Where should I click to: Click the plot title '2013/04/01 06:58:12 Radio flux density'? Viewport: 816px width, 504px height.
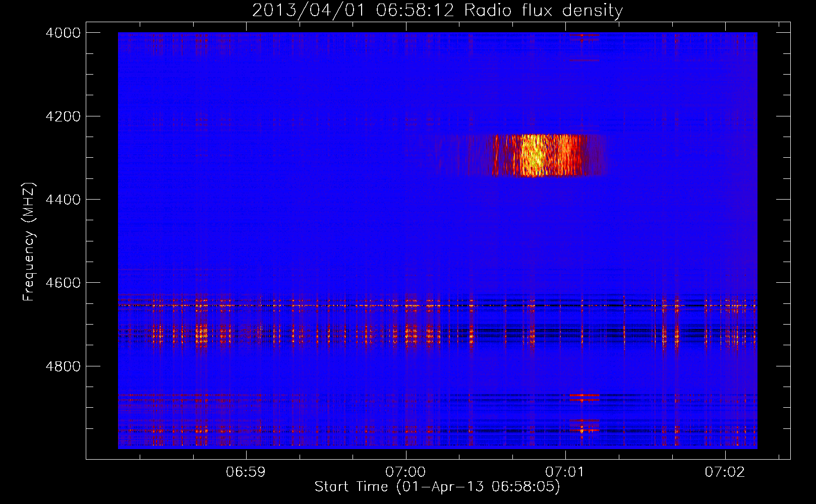click(x=437, y=11)
